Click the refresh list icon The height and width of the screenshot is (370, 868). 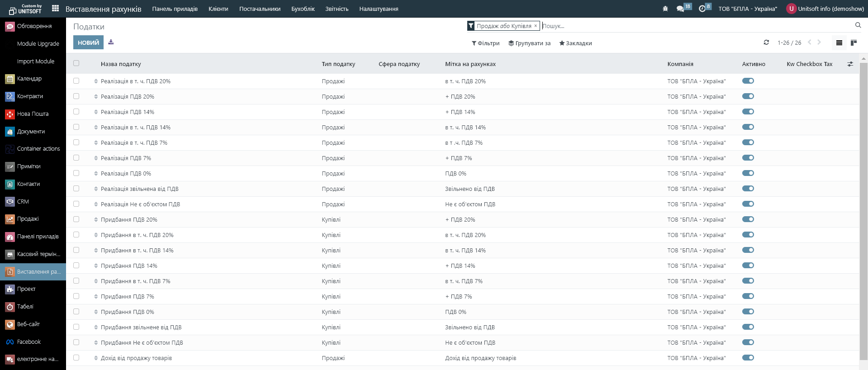(766, 43)
